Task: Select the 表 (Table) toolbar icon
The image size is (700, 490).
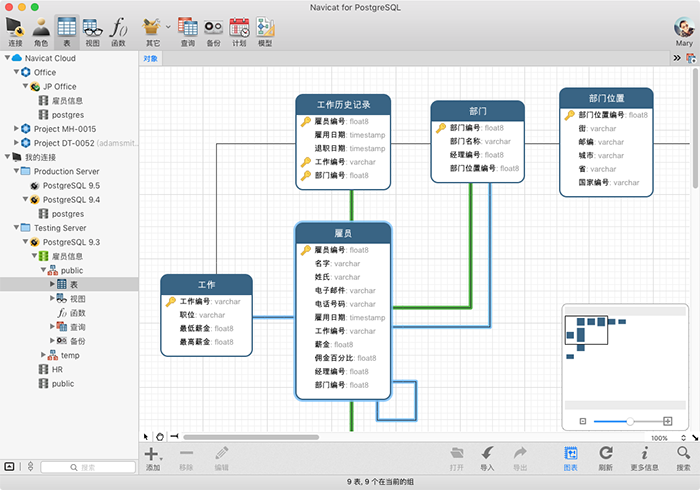Action: (67, 31)
